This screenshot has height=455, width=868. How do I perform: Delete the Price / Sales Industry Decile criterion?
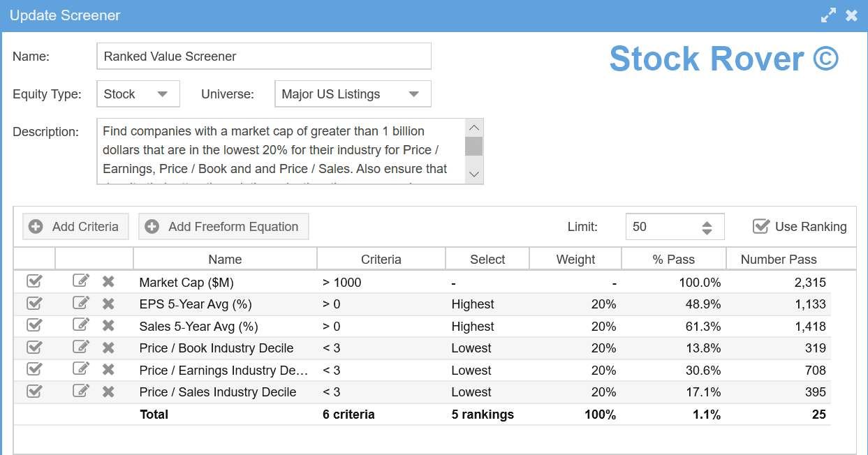point(108,392)
